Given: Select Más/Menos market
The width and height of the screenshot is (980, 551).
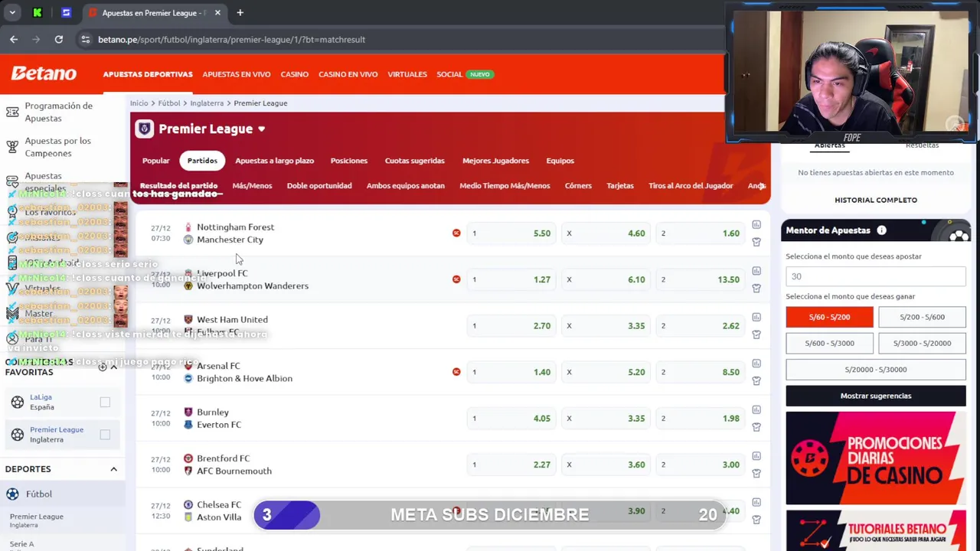Looking at the screenshot, I should click(x=252, y=186).
